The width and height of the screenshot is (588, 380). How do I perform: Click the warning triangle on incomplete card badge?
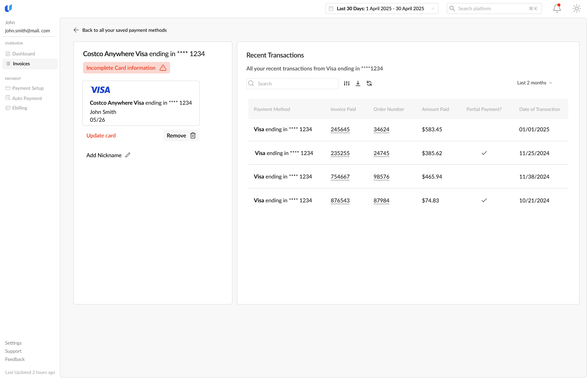(163, 68)
